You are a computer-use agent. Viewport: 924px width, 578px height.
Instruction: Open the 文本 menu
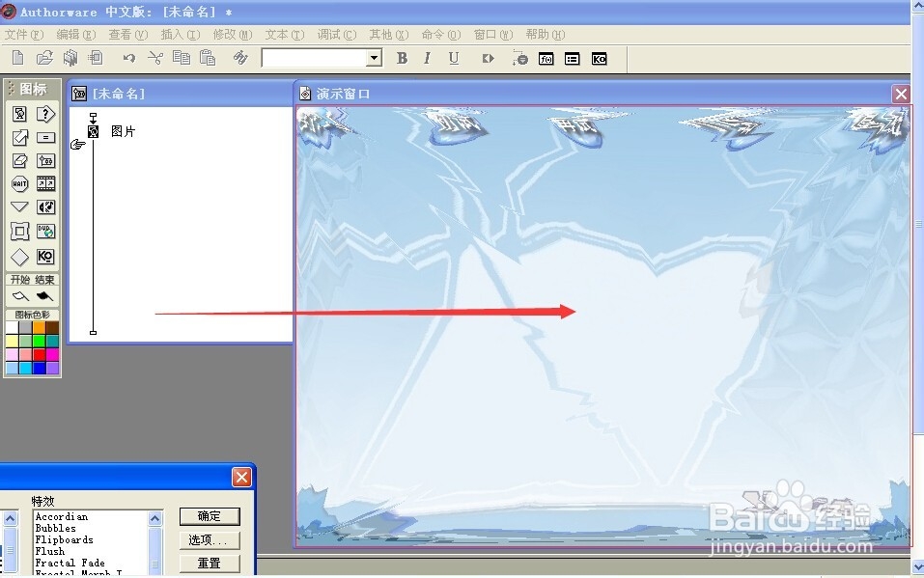coord(285,35)
